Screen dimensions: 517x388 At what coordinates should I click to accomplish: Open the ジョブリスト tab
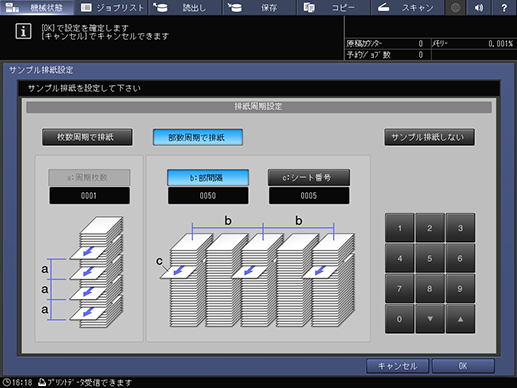pos(111,7)
